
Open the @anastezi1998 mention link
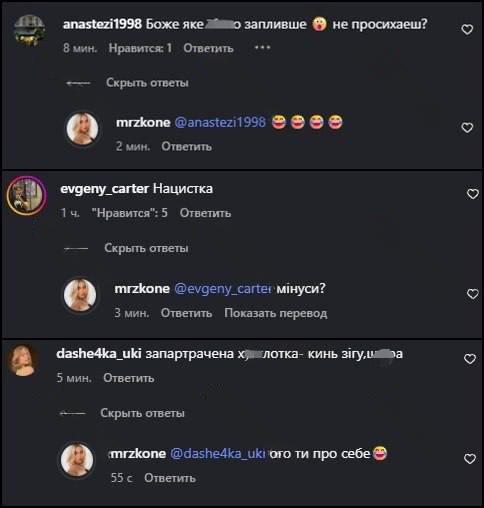(x=220, y=122)
